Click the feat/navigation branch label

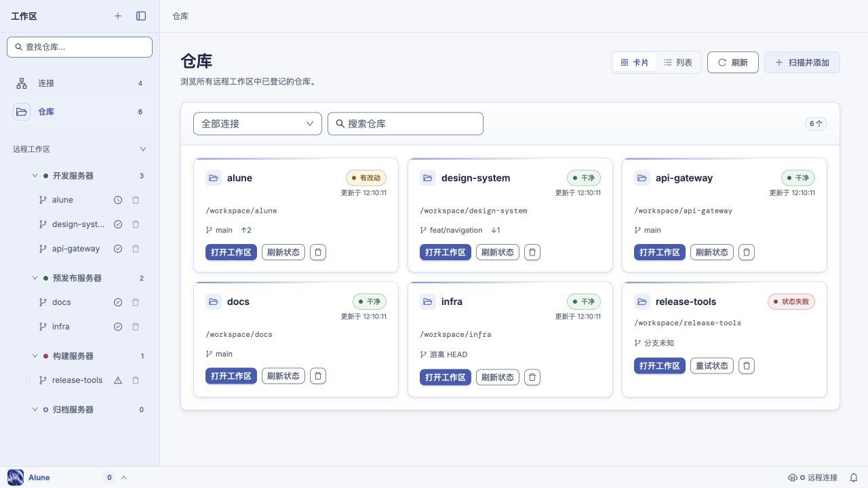[x=456, y=230]
